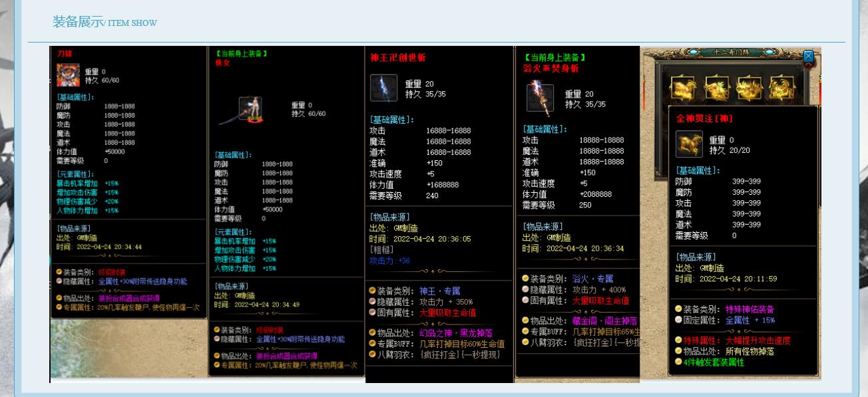
Task: Click the 浴火※焚身斩 item title
Action: tap(550, 68)
